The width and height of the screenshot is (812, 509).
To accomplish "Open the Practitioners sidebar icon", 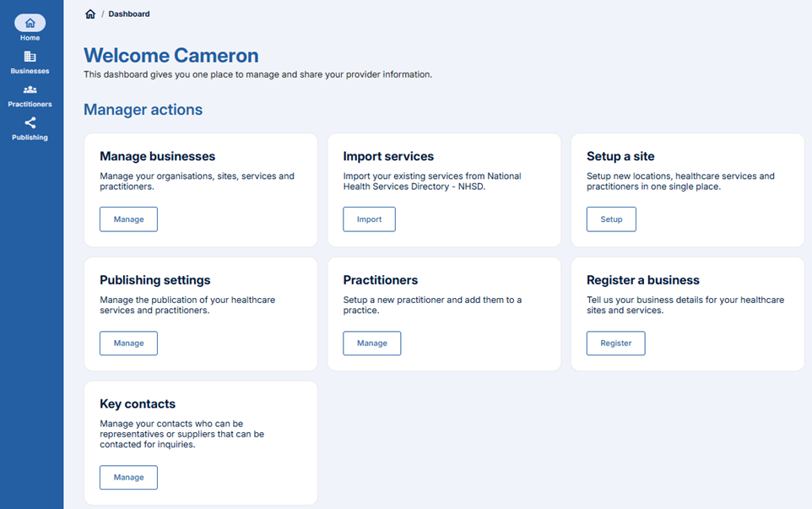I will [30, 94].
